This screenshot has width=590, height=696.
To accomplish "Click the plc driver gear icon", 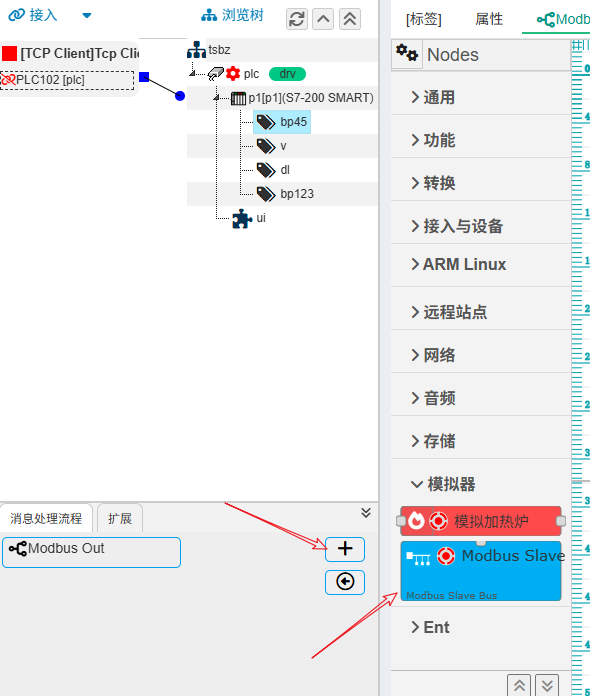I will pyautogui.click(x=233, y=74).
